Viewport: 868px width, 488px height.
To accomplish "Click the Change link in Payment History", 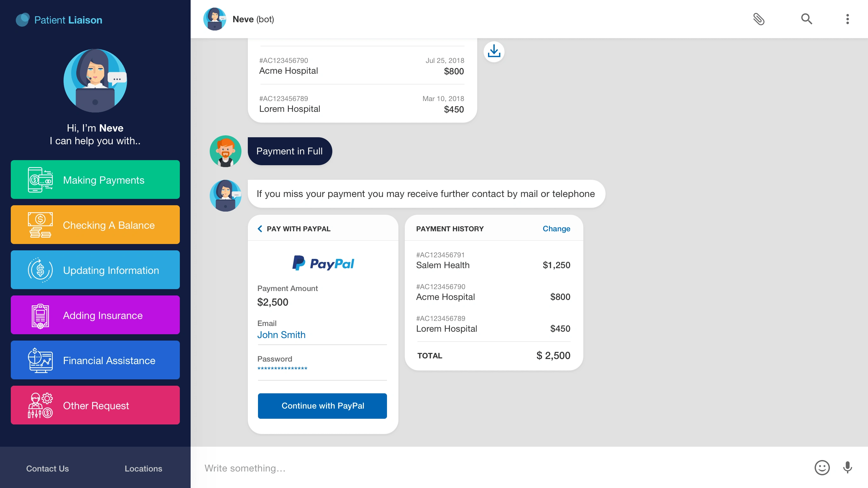I will pyautogui.click(x=556, y=229).
